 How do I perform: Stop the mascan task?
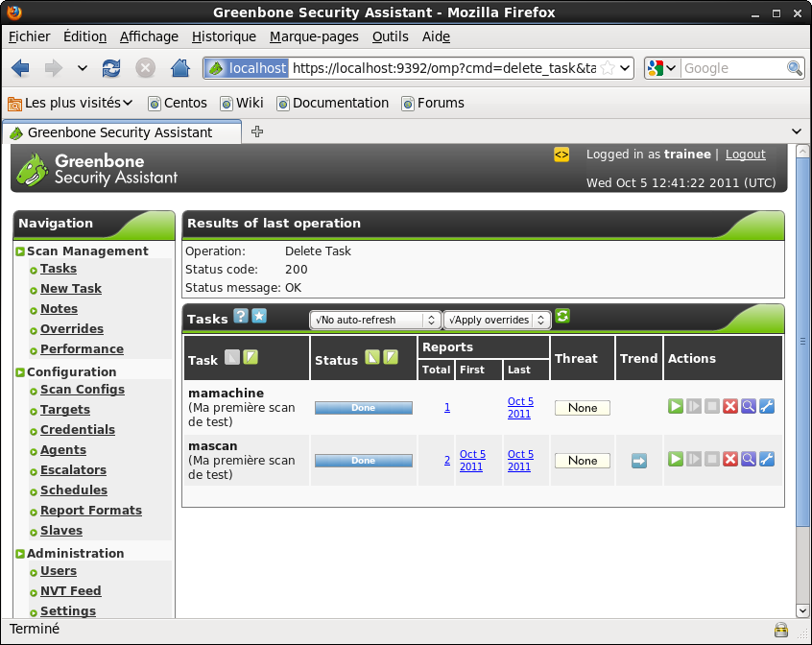point(712,459)
